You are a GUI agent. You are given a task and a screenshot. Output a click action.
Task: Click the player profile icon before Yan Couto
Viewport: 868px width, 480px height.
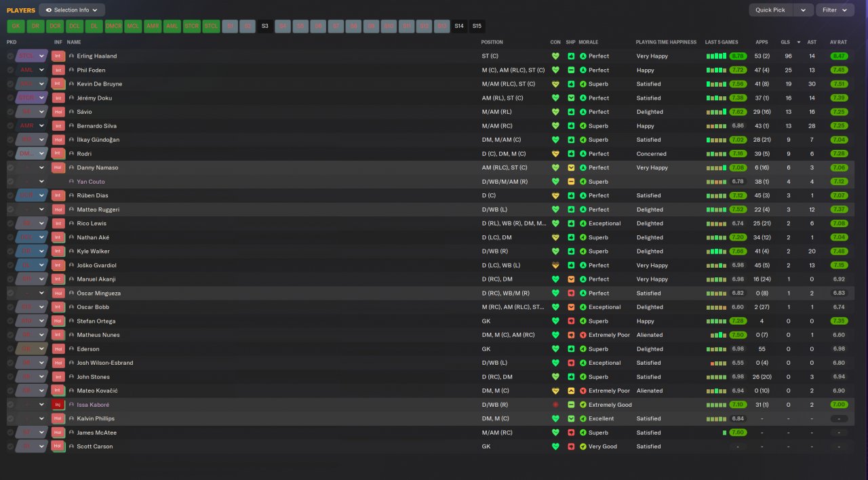[72, 182]
